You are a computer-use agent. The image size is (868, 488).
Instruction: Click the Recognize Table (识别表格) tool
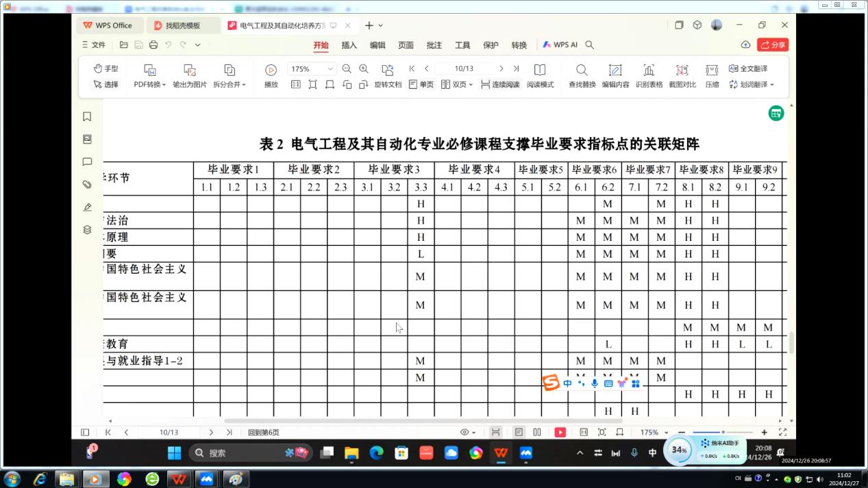(649, 70)
